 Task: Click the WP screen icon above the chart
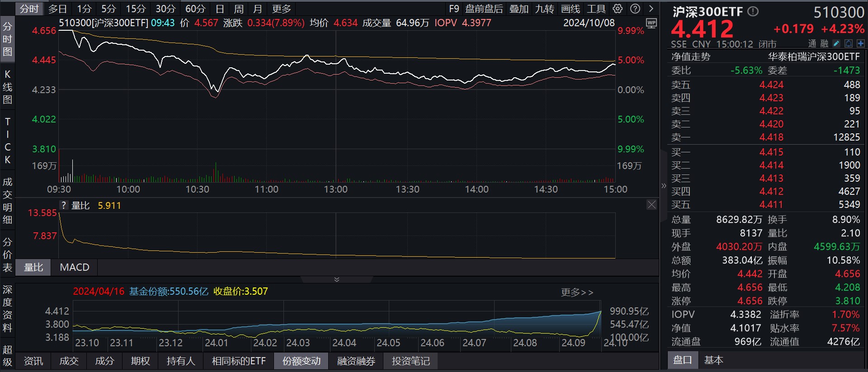(651, 23)
